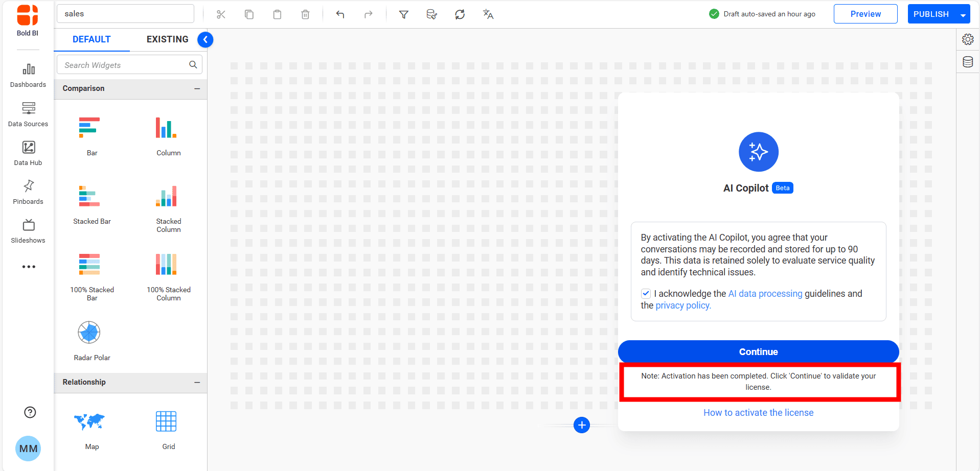The width and height of the screenshot is (980, 471).
Task: Collapse the Relationship widget section
Action: 197,382
